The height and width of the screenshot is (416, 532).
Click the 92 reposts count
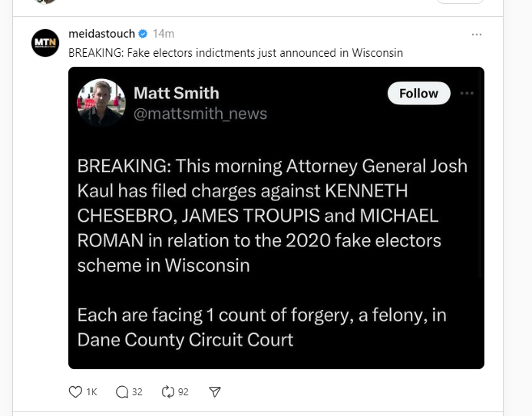[183, 391]
